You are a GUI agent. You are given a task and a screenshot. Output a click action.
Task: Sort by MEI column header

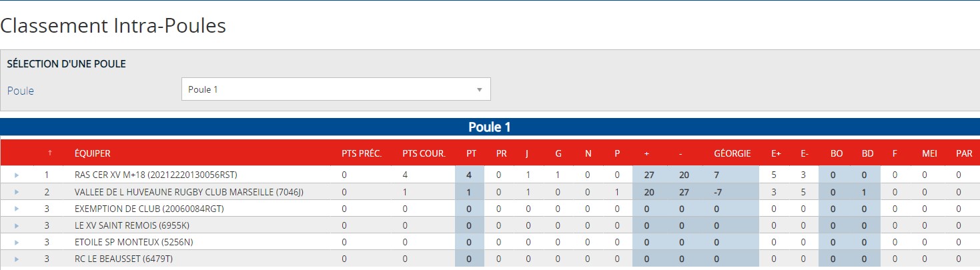[929, 153]
